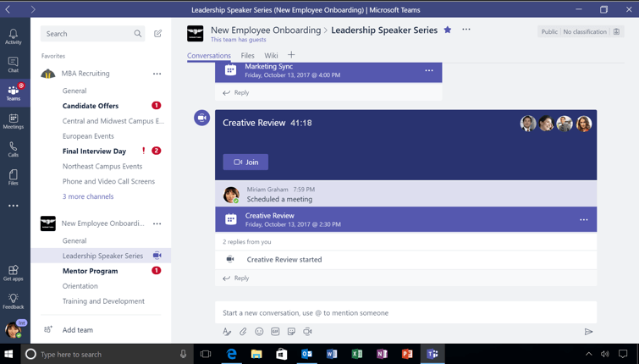Open the text Format options icon
The width and height of the screenshot is (639, 364).
pos(227,332)
